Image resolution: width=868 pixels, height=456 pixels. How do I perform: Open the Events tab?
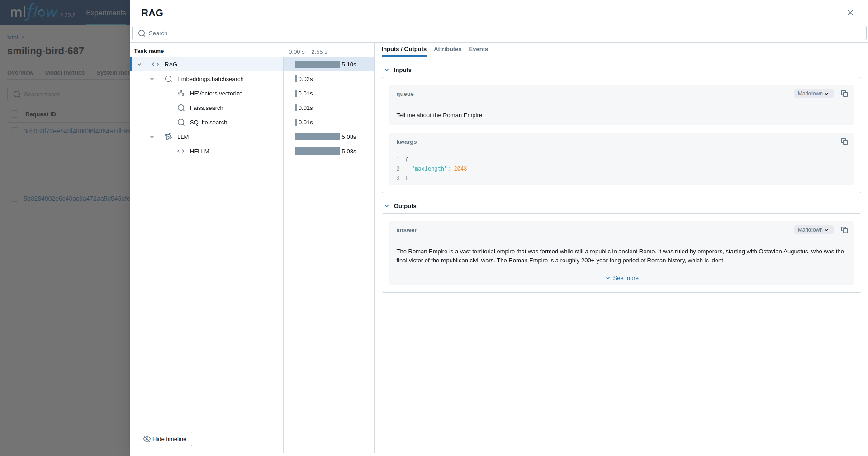pos(478,49)
